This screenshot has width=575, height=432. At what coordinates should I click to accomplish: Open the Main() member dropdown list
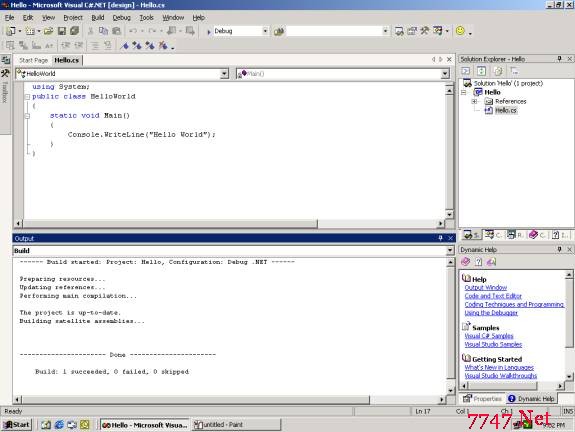[445, 74]
